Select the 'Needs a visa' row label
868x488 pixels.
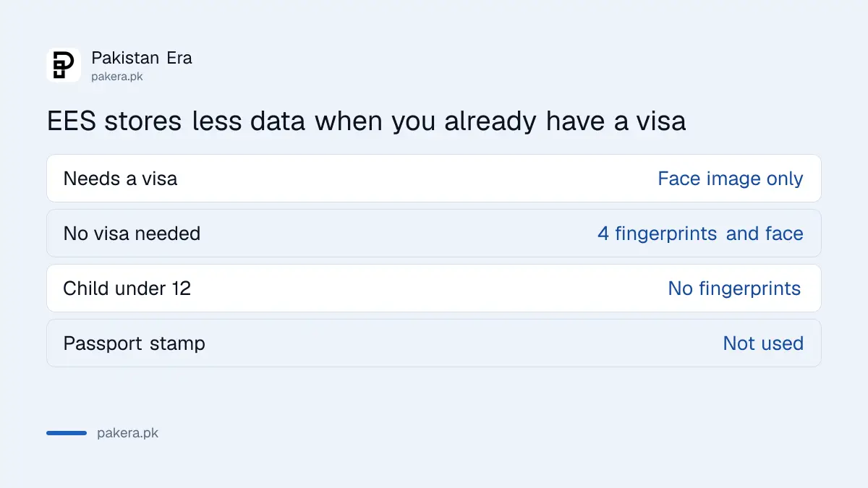120,179
